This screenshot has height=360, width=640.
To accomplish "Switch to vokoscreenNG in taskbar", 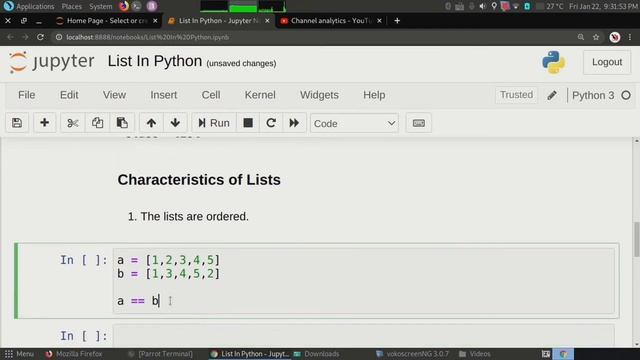I will point(412,354).
